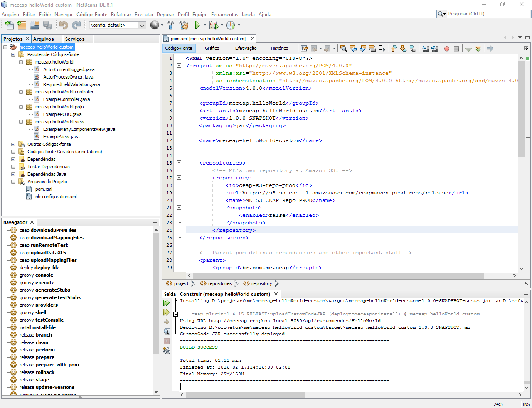Click Find Previous Occurrence icon
Viewport: 532px width, 408px height.
click(x=353, y=49)
